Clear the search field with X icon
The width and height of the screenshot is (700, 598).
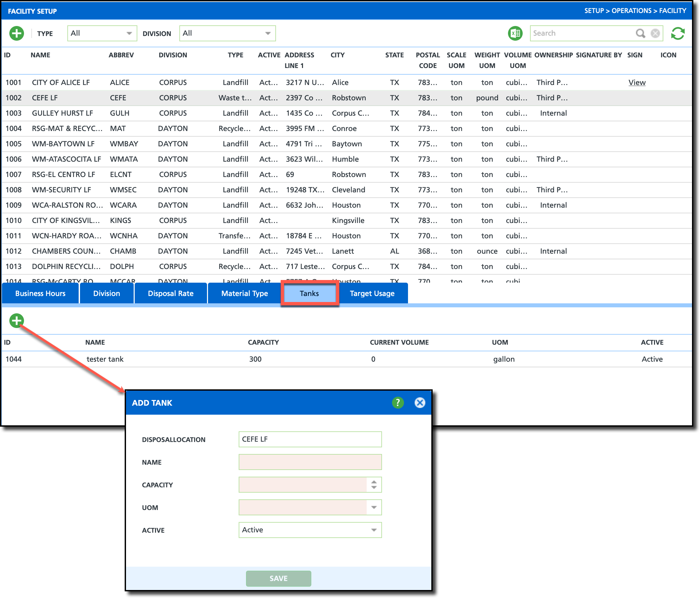[x=655, y=33]
